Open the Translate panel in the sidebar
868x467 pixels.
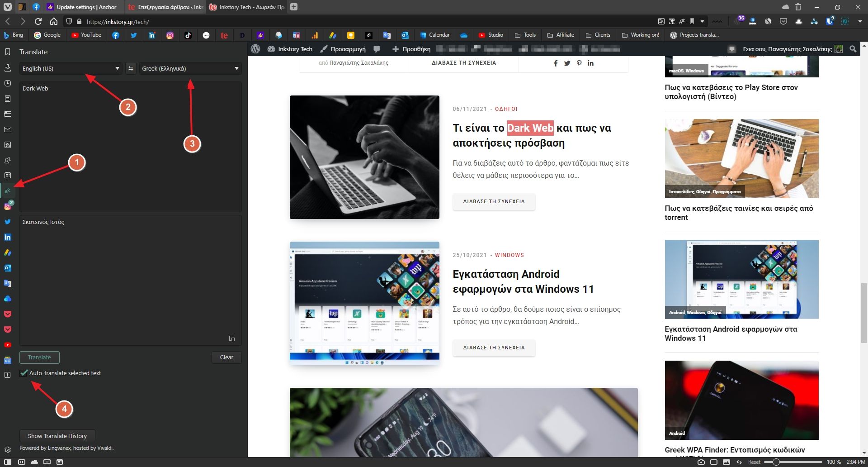coord(7,191)
